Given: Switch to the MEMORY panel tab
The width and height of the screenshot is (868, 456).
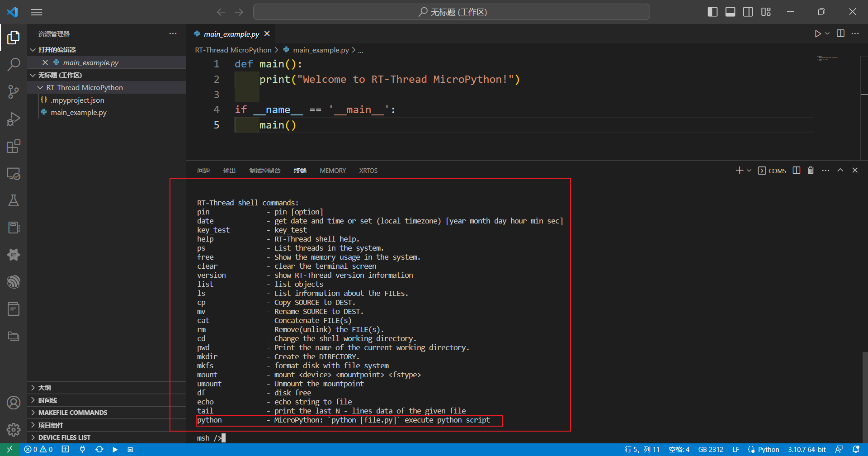Looking at the screenshot, I should [x=333, y=171].
